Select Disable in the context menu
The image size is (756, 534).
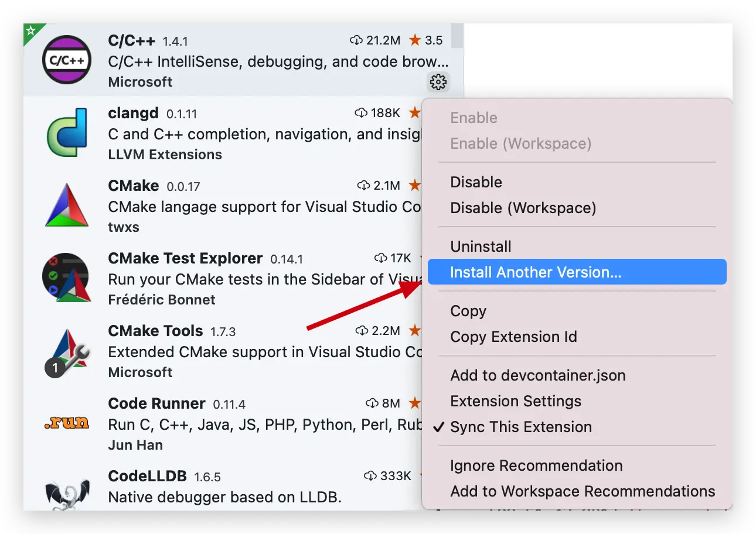[476, 182]
